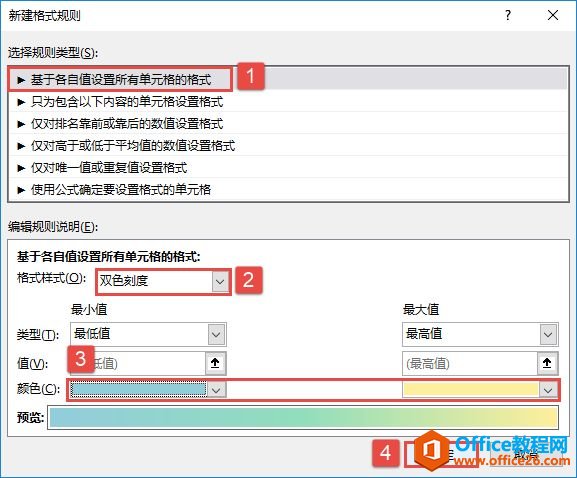
Task: Click the help question mark button
Action: click(508, 15)
